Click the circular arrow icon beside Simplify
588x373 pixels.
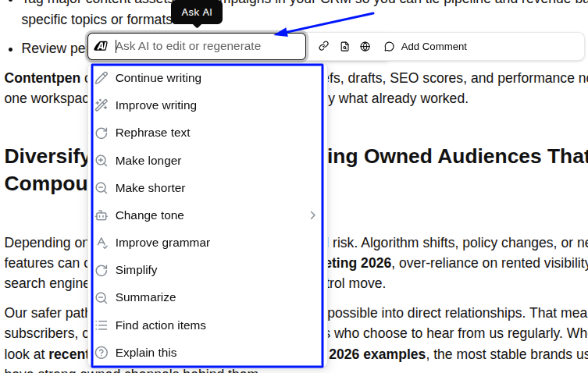(x=102, y=270)
